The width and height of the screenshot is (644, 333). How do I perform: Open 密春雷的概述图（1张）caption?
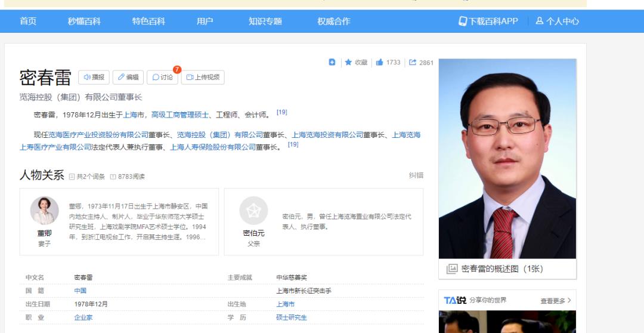[502, 269]
